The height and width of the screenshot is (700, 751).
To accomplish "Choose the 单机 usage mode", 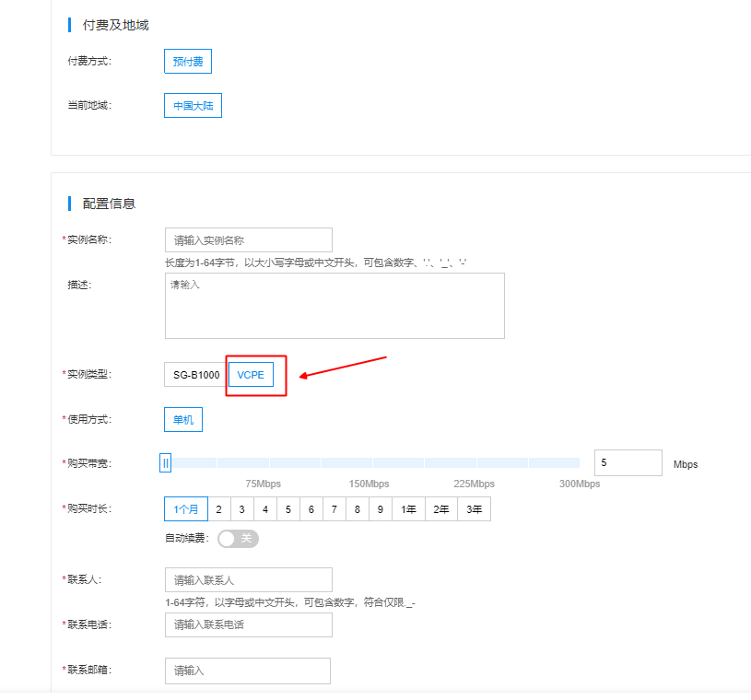I will [183, 420].
